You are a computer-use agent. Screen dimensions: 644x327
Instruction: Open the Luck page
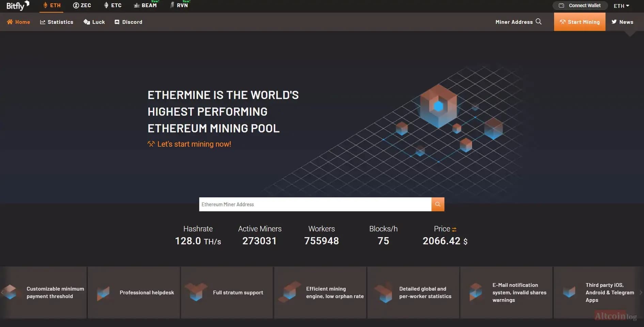coord(94,22)
